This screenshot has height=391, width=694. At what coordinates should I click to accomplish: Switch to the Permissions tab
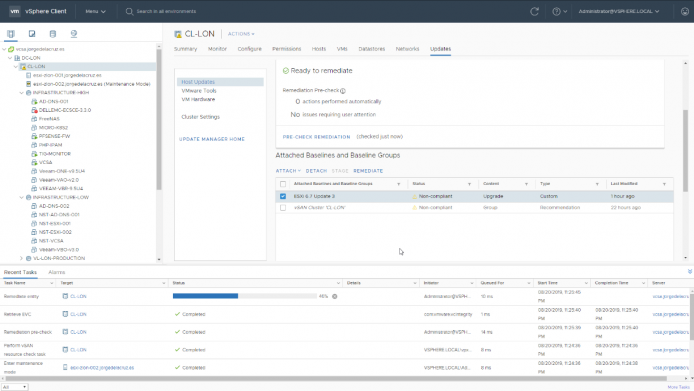[286, 49]
